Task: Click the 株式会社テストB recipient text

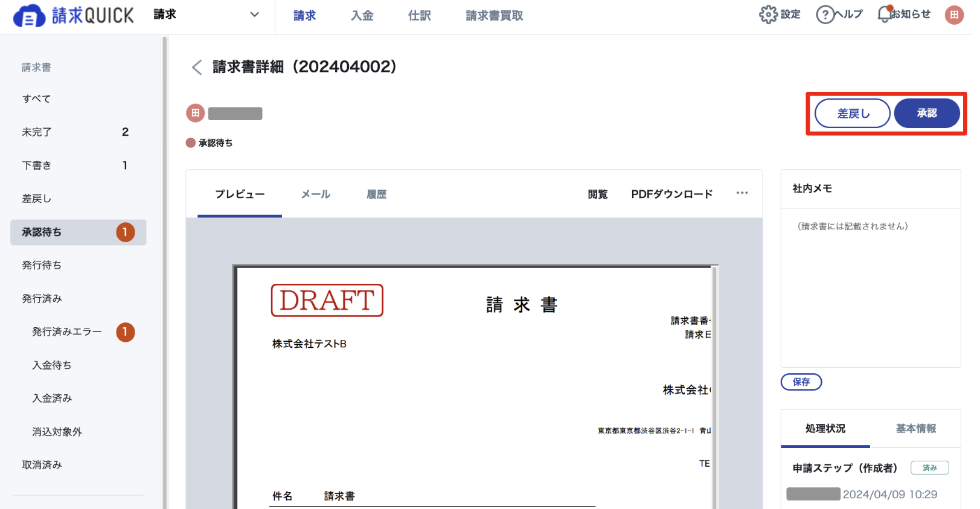Action: (309, 344)
